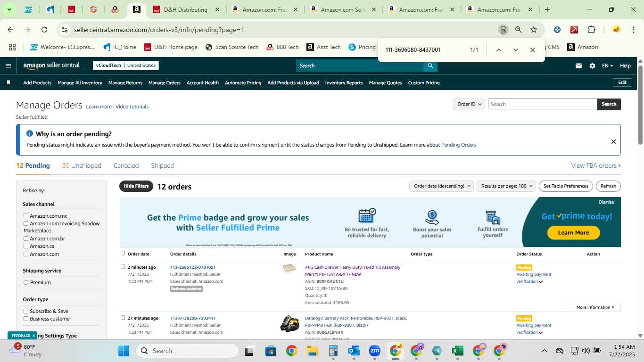This screenshot has width=644, height=362.
Task: Click the APG Cash Drawer product image
Action: [x=289, y=269]
